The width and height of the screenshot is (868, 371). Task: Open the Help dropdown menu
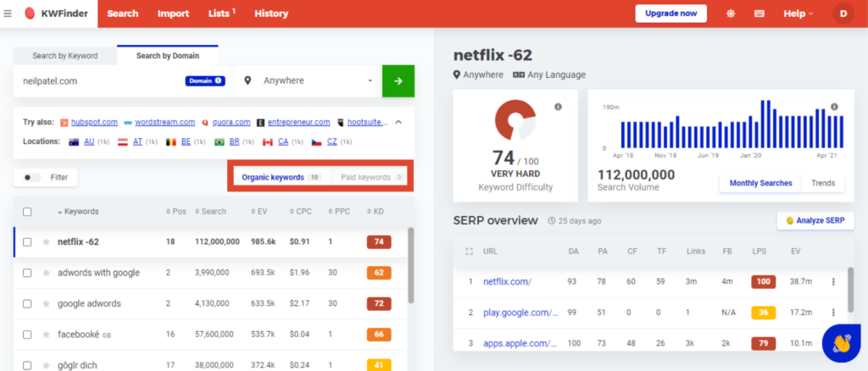[x=798, y=14]
